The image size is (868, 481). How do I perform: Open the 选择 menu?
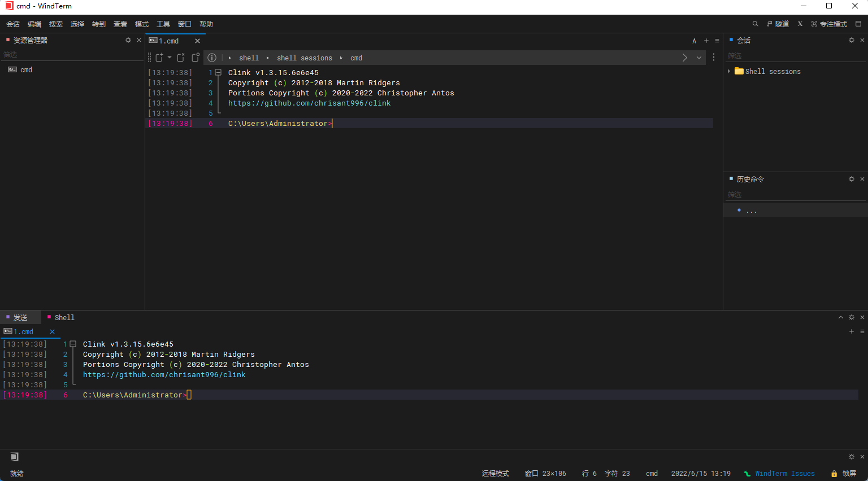click(77, 24)
